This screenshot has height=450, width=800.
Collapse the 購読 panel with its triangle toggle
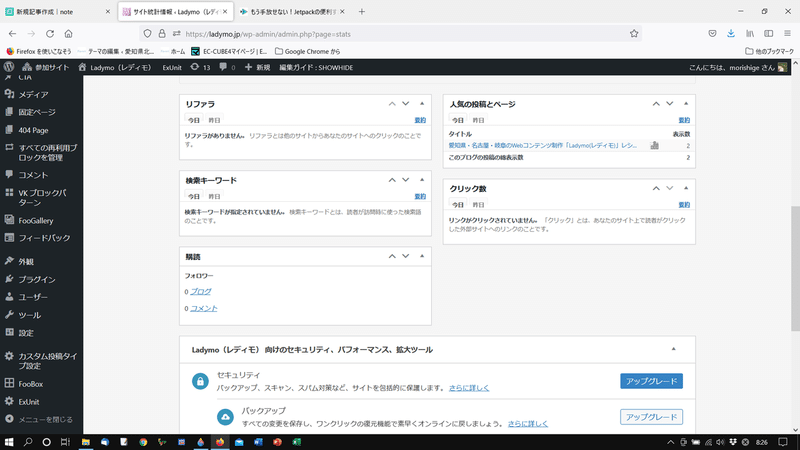pos(422,256)
